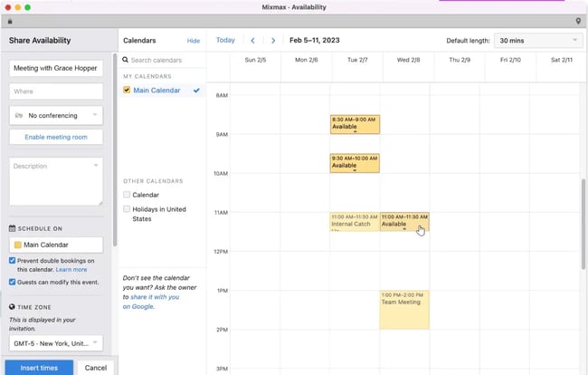This screenshot has width=588, height=375.
Task: Click the Internal Catch Up event on Tuesday
Action: pyautogui.click(x=355, y=222)
